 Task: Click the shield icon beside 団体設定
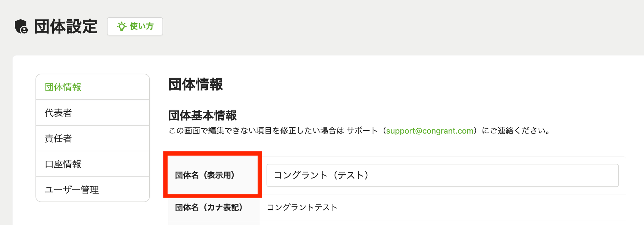point(21,26)
